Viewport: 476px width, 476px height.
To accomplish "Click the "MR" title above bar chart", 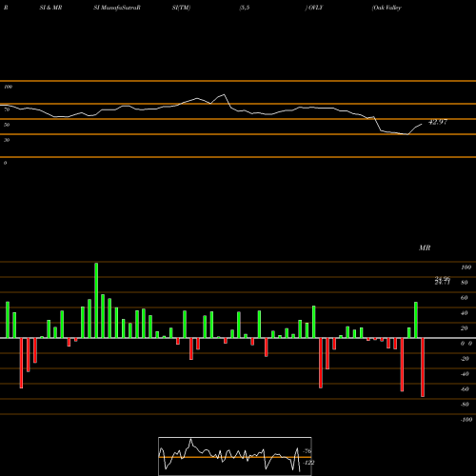I will pos(425,248).
